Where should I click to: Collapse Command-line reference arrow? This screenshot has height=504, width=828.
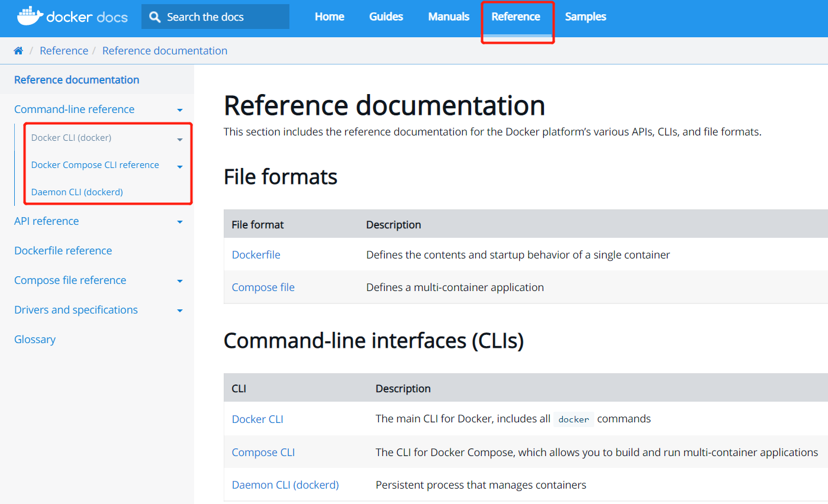tap(180, 110)
